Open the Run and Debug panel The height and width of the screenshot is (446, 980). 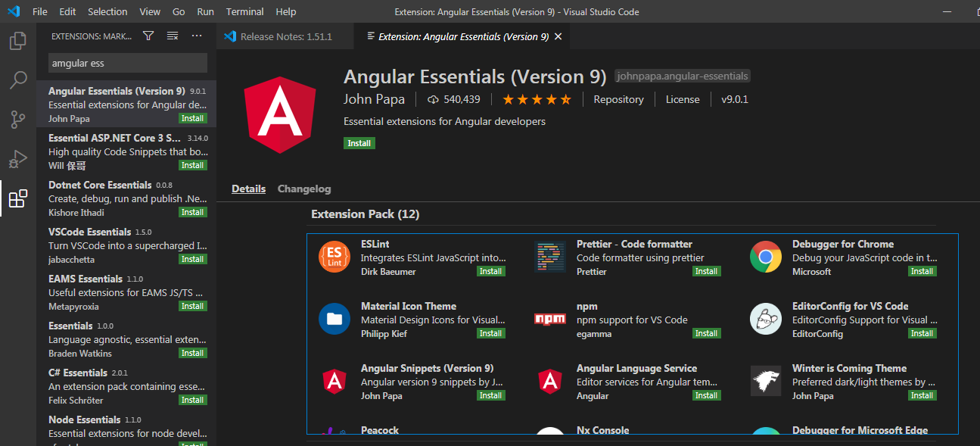click(x=17, y=158)
